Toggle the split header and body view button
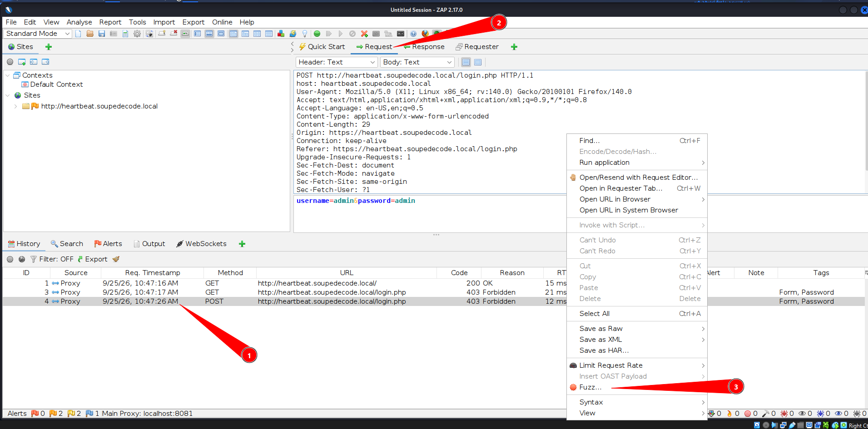The width and height of the screenshot is (868, 429). coord(466,62)
